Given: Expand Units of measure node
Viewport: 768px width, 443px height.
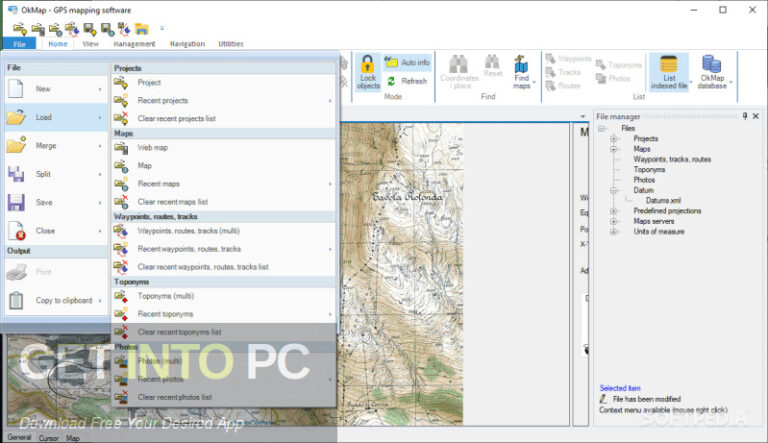Looking at the screenshot, I should pyautogui.click(x=613, y=232).
